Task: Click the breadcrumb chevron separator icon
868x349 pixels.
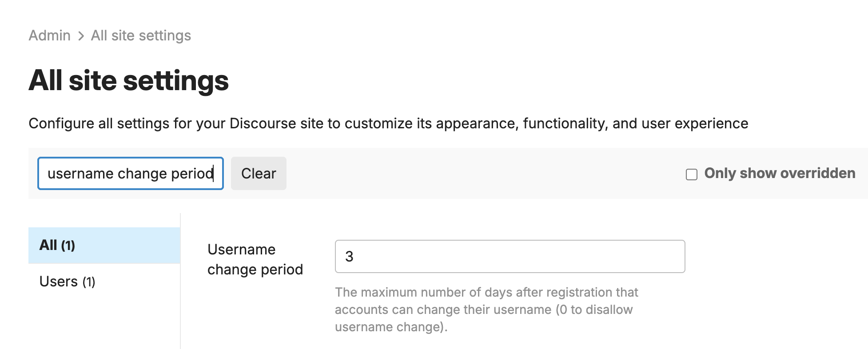Action: pos(81,36)
